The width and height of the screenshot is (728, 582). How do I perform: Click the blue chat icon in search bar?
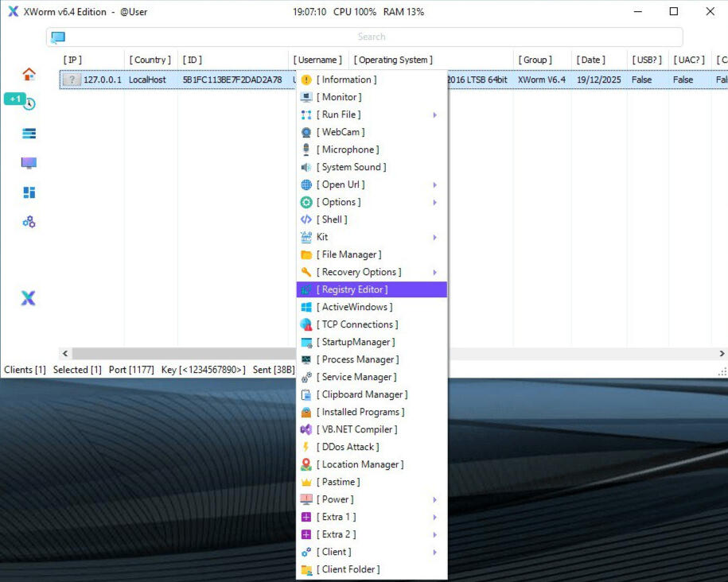tap(58, 37)
